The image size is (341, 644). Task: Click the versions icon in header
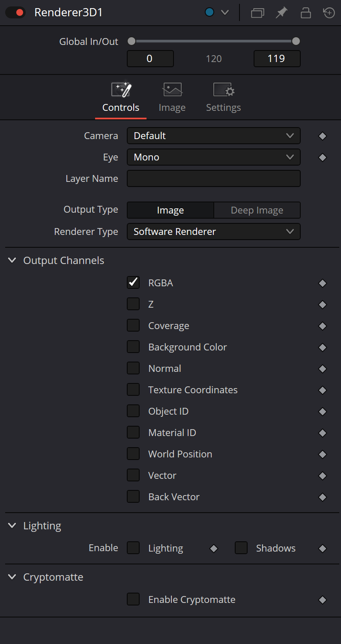coord(257,13)
